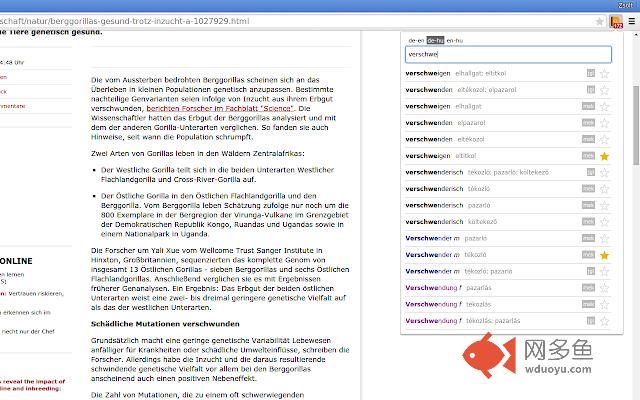Select 'verschwenden eltékozol; elpazarol' result
Viewport: 640px width, 400px height.
[508, 89]
